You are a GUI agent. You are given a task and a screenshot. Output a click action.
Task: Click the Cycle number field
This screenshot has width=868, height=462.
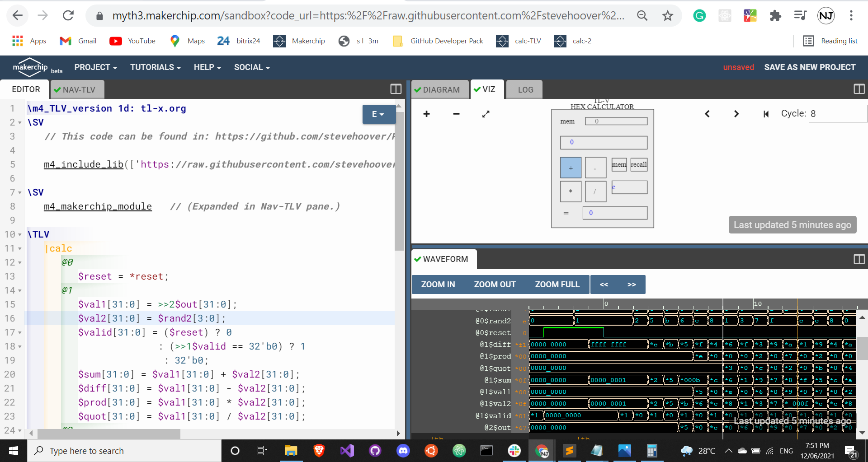[x=838, y=114]
